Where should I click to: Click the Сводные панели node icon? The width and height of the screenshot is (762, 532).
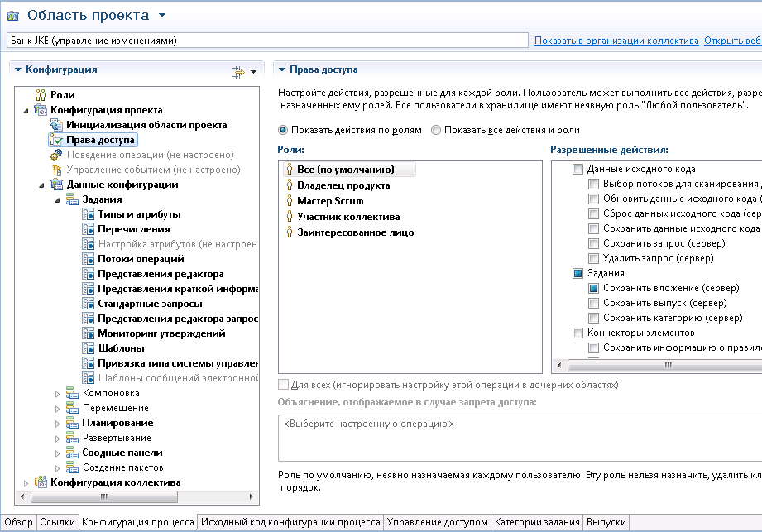(x=73, y=453)
